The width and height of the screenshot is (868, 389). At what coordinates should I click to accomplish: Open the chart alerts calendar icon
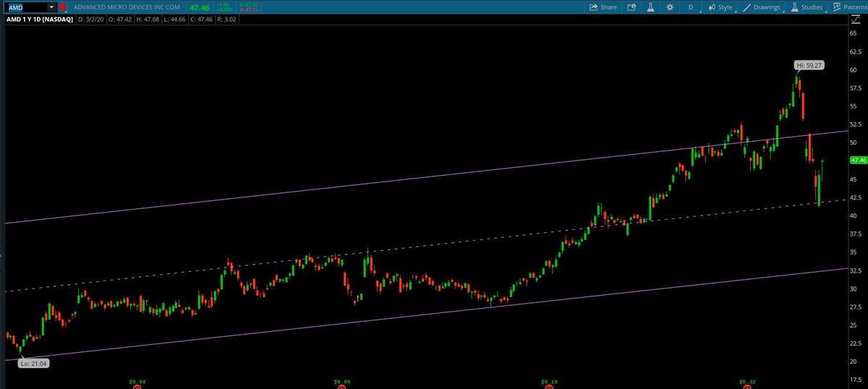[631, 7]
